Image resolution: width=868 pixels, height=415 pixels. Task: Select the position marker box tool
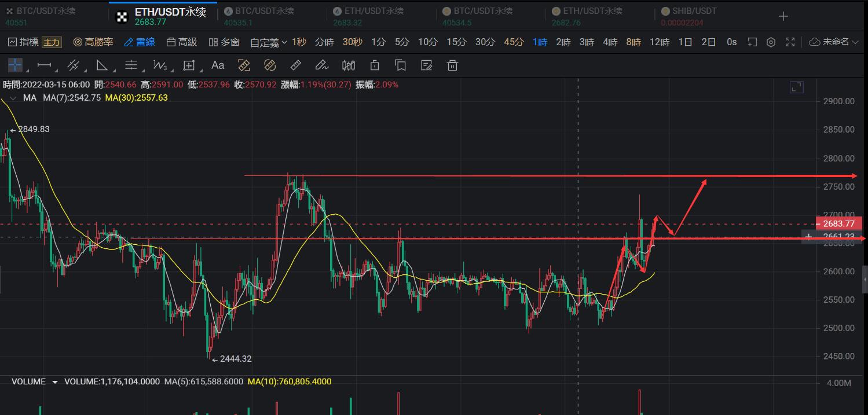click(x=189, y=65)
